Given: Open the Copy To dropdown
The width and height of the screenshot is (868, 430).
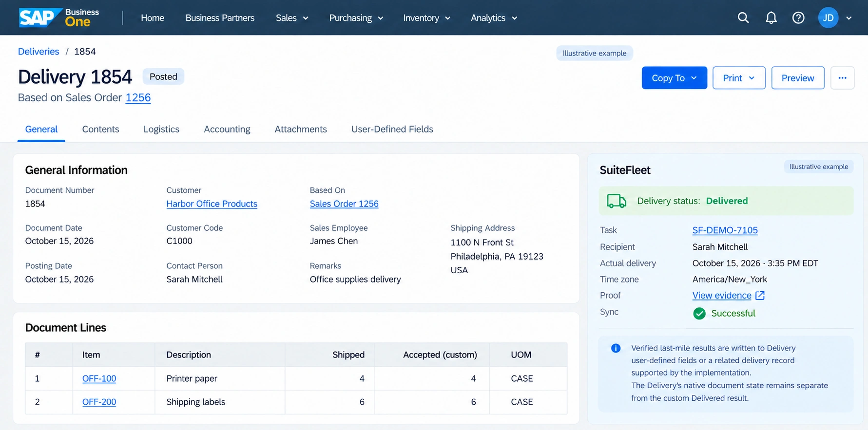Looking at the screenshot, I should pos(674,78).
